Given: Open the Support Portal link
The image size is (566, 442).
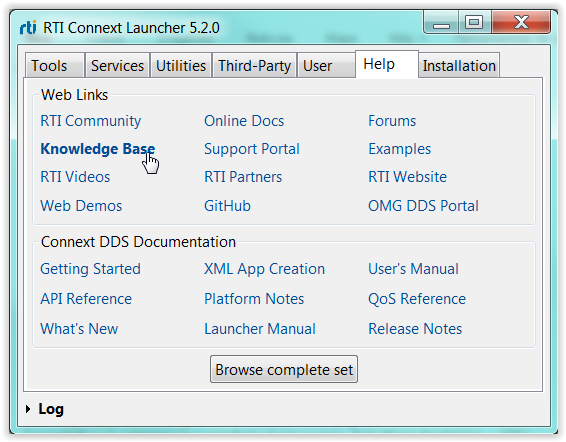Looking at the screenshot, I should tap(252, 149).
